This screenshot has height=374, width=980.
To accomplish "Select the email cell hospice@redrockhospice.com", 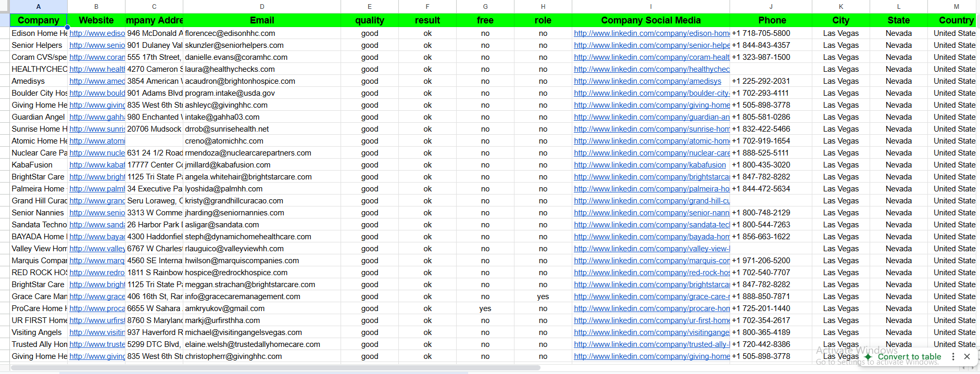I will (x=262, y=273).
